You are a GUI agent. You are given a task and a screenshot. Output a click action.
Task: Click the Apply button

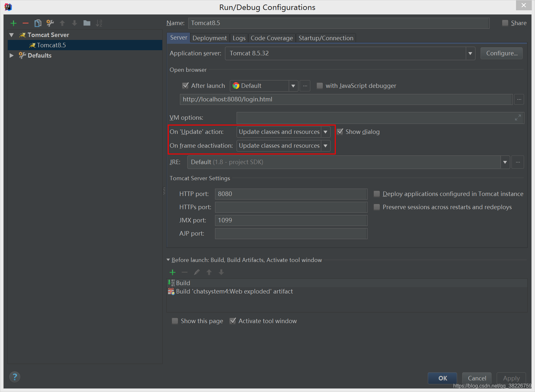[x=511, y=378]
